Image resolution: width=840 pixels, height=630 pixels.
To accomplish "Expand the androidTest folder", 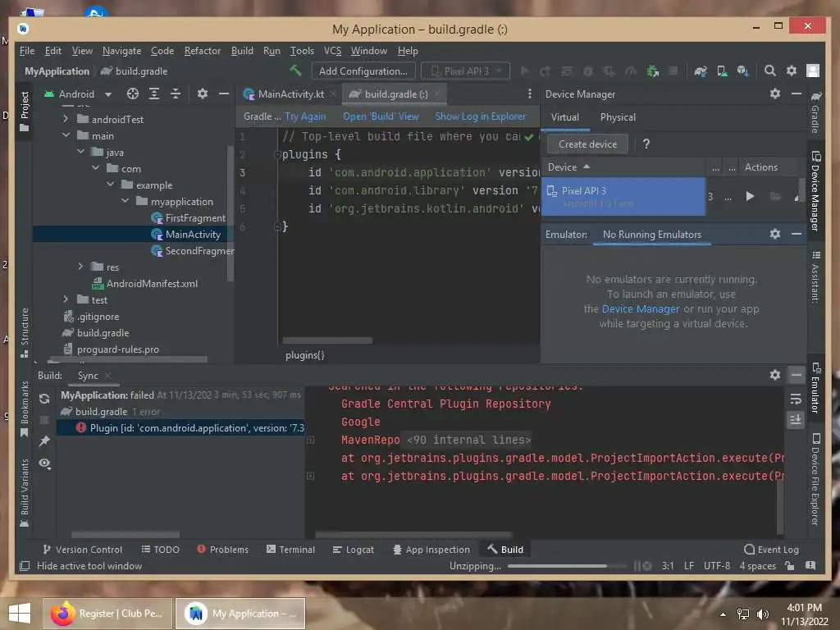I will pyautogui.click(x=66, y=119).
